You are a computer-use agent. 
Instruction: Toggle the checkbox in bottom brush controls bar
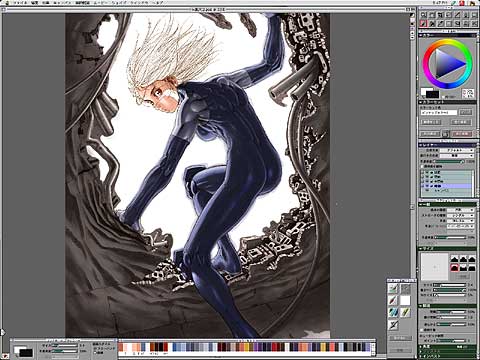point(95,352)
